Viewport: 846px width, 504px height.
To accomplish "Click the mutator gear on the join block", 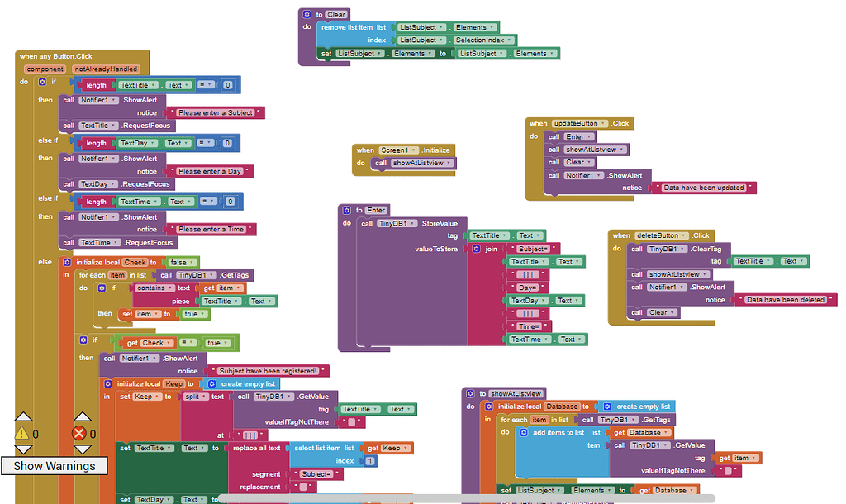I will tap(477, 249).
